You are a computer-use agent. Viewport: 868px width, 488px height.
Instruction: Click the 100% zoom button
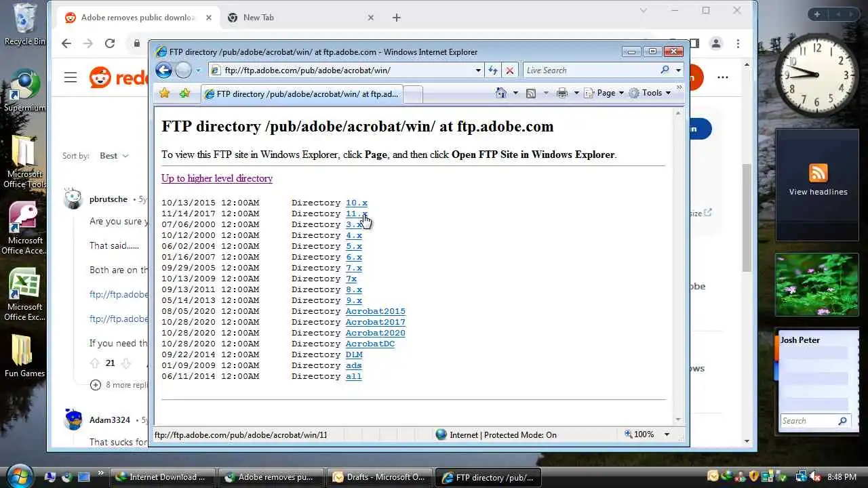[x=639, y=434]
